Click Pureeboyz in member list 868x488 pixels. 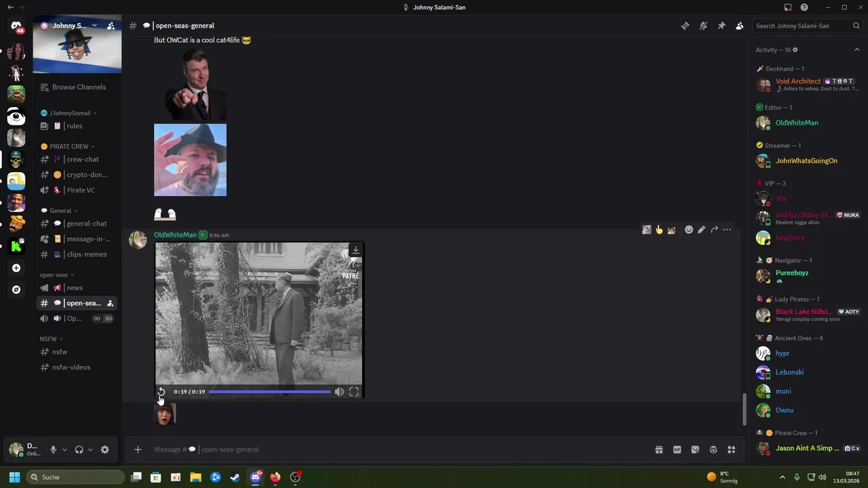point(807,276)
